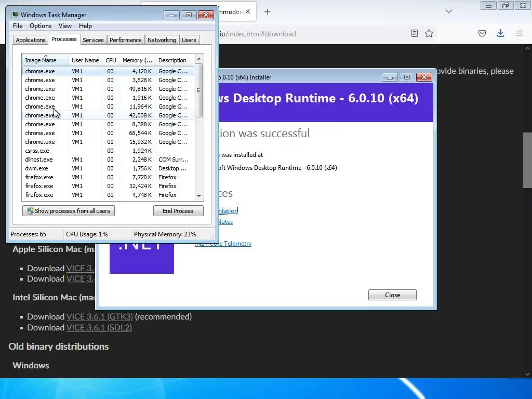This screenshot has height=399, width=532.
Task: Select chrome.exe row using 1,916 K
Action: point(108,98)
